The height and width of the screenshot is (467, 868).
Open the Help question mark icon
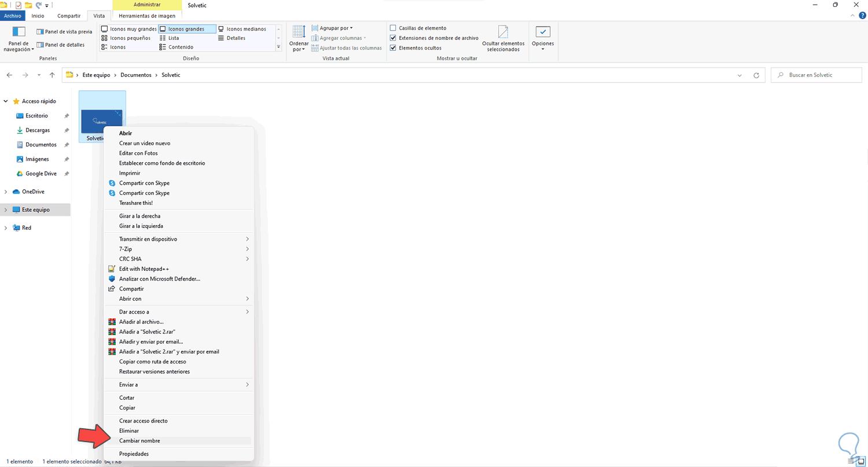click(863, 16)
